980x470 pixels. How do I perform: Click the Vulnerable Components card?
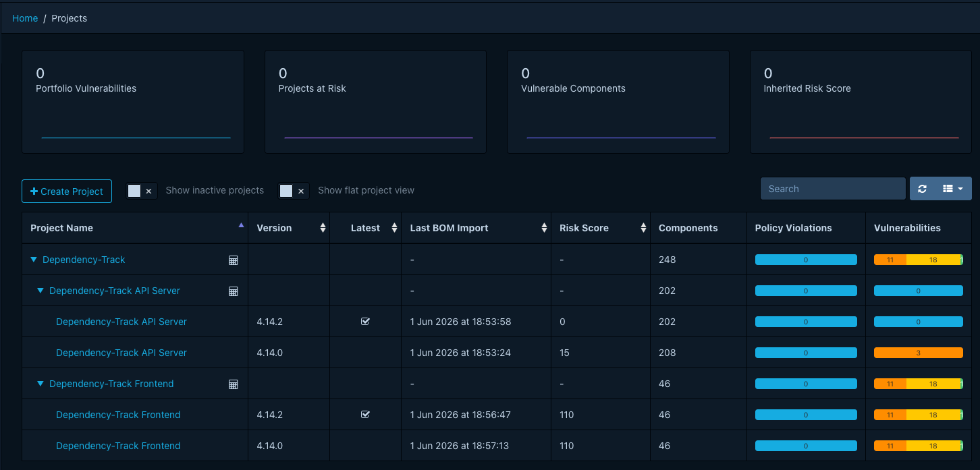coord(618,102)
